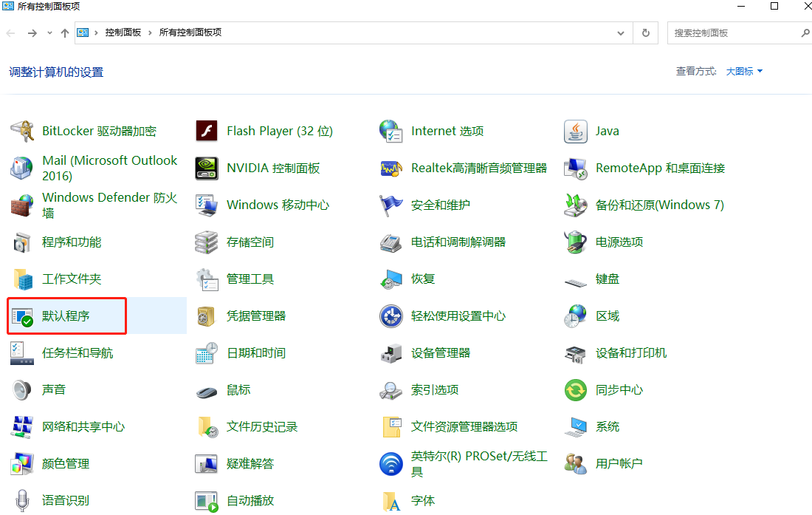Open 凭据管理器 safe icon
Image resolution: width=812 pixels, height=515 pixels.
207,316
